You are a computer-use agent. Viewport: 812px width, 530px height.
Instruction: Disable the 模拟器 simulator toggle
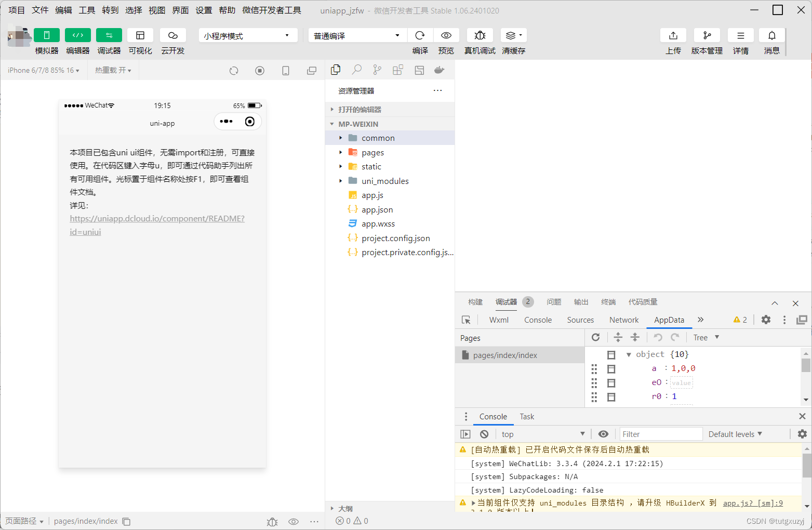coord(46,35)
